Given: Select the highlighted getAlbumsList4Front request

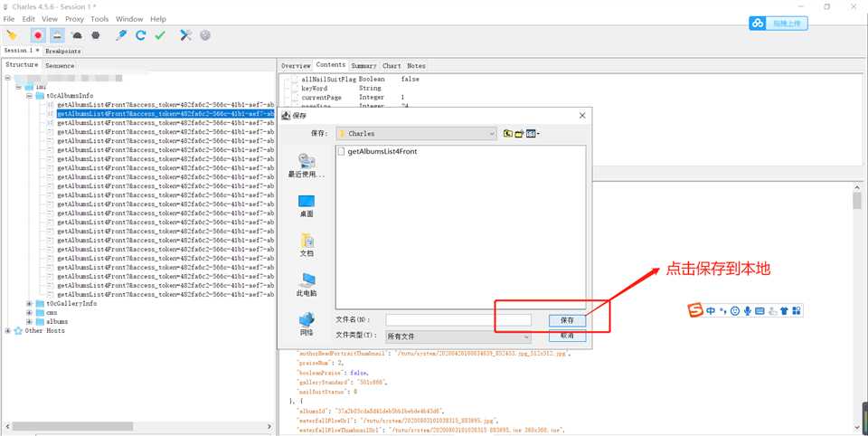Looking at the screenshot, I should (x=165, y=114).
